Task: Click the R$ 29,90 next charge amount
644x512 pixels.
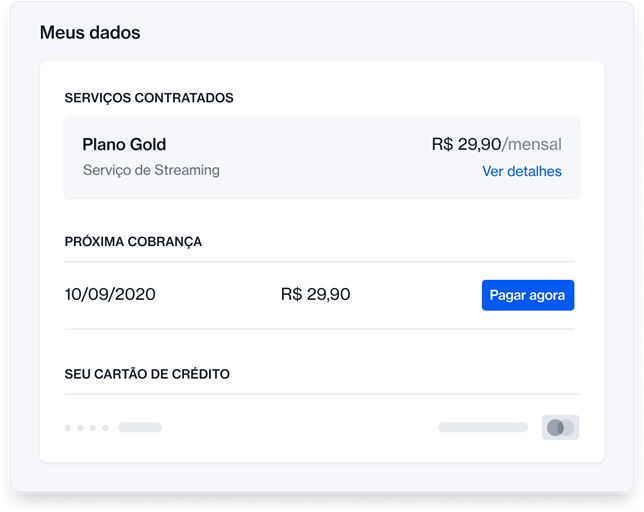Action: (x=315, y=295)
